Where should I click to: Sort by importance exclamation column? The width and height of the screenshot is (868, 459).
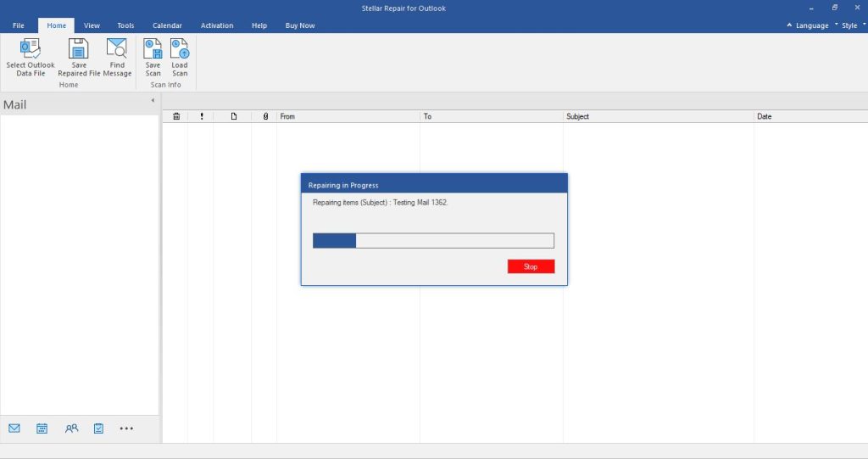(x=202, y=116)
